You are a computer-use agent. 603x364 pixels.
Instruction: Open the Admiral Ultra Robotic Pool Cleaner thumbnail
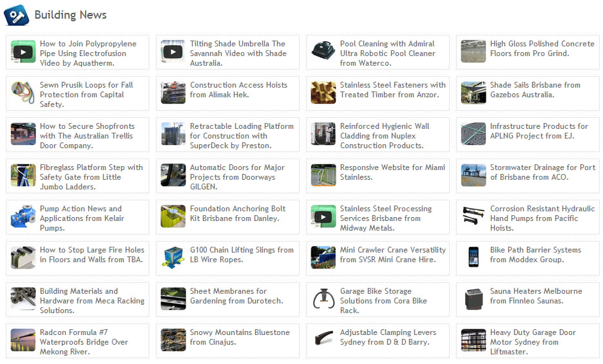(x=323, y=52)
